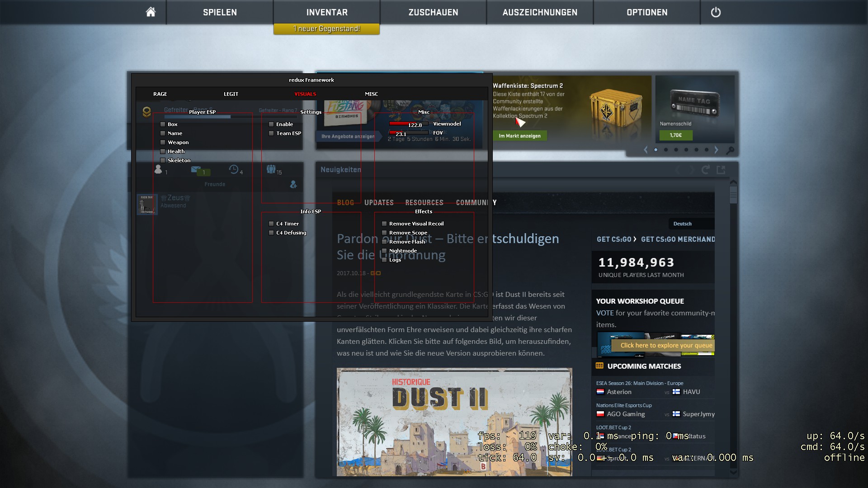
Task: Click the home icon in top bar
Action: click(151, 12)
